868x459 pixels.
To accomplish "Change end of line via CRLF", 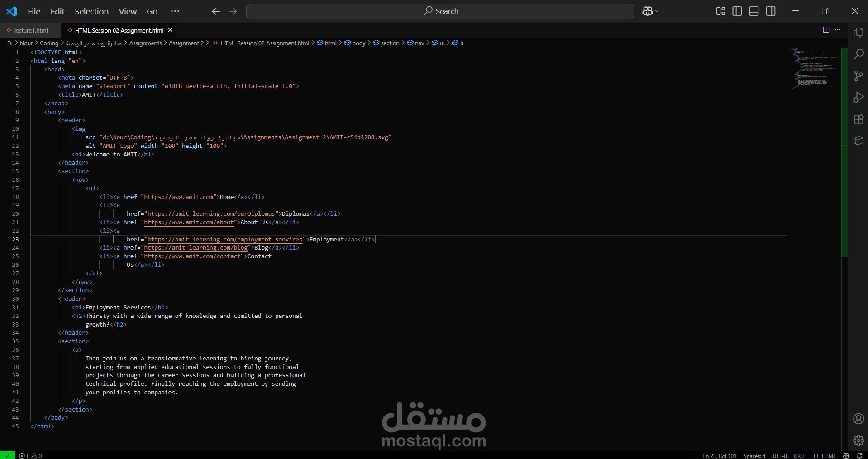I will pos(800,455).
